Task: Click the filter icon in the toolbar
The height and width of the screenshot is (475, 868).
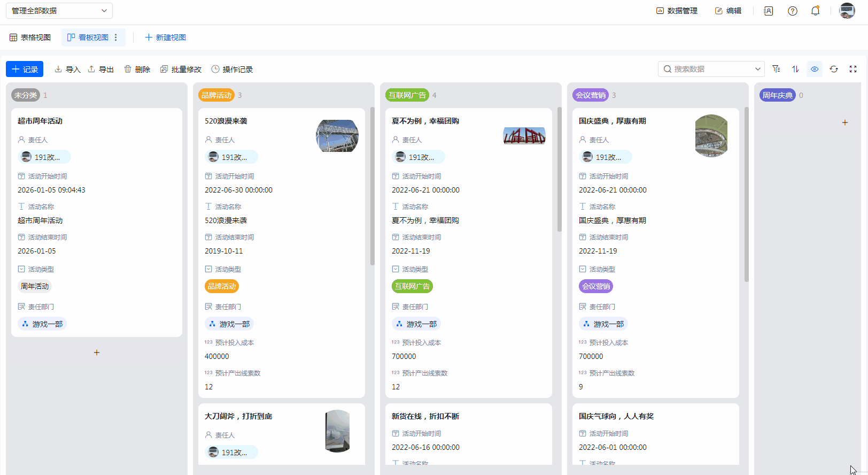Action: pyautogui.click(x=776, y=69)
